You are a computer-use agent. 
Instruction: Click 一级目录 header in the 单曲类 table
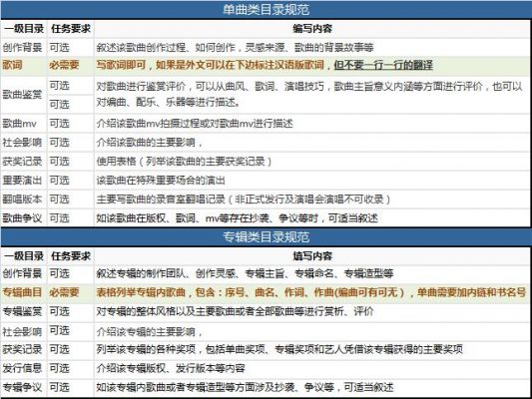click(x=24, y=29)
